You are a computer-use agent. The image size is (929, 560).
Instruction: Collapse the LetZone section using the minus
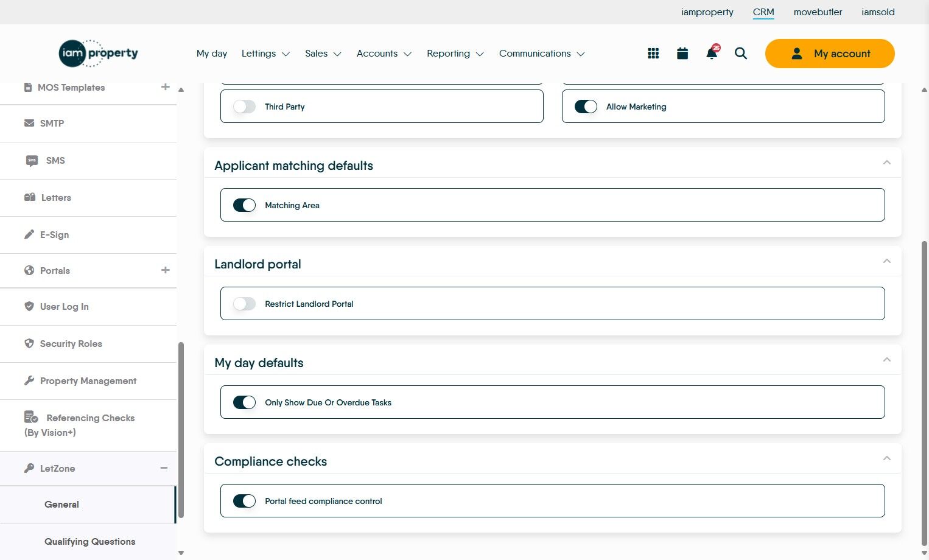tap(163, 468)
